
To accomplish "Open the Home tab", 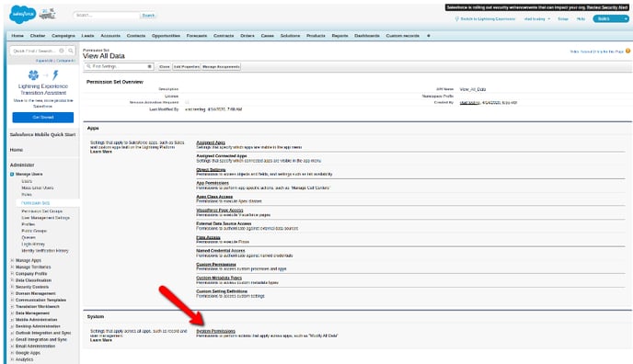I will click(x=17, y=36).
